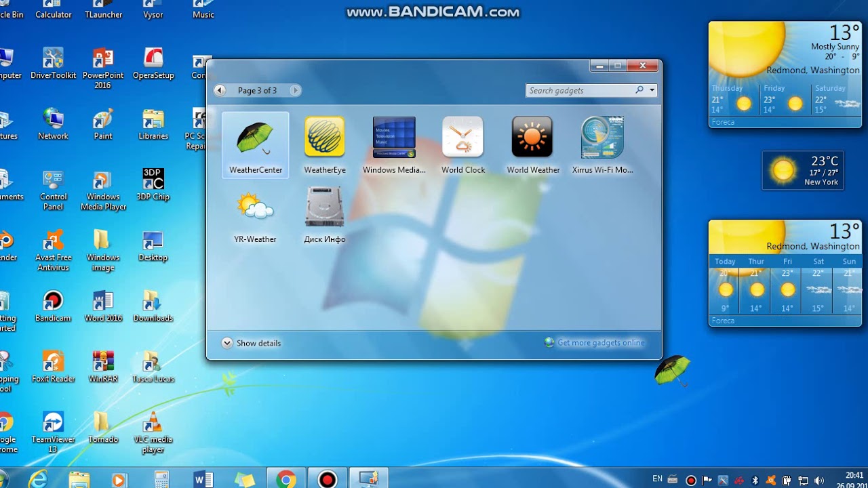Open the Tasca Lucas desktop folder

(x=153, y=367)
